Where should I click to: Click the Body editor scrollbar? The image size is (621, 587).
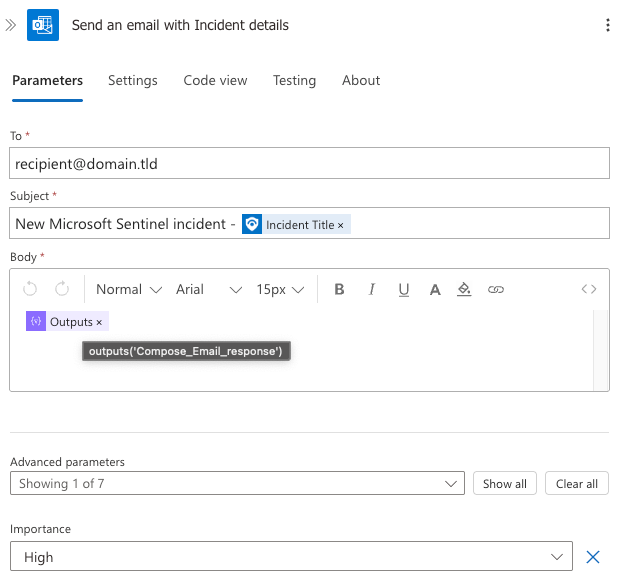click(600, 350)
